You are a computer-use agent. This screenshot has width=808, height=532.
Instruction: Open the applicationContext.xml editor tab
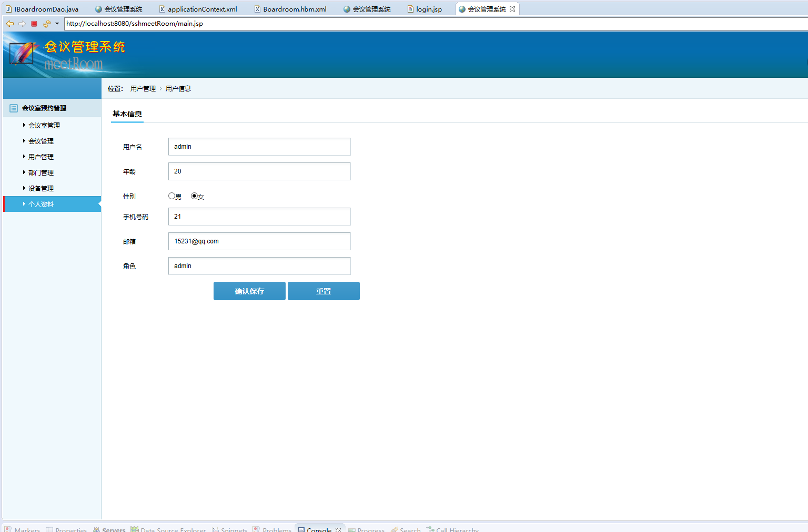[x=198, y=9]
